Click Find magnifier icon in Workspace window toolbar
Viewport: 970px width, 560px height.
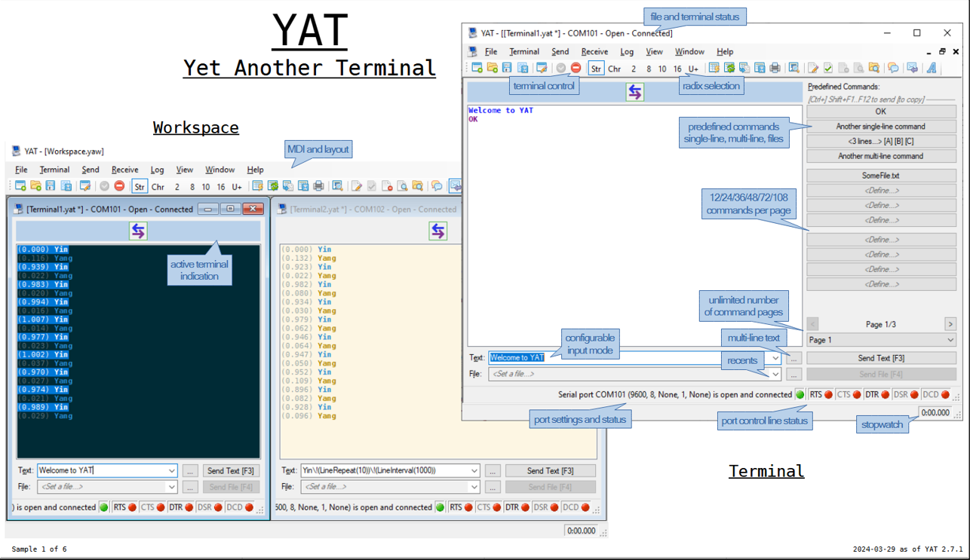tap(338, 186)
